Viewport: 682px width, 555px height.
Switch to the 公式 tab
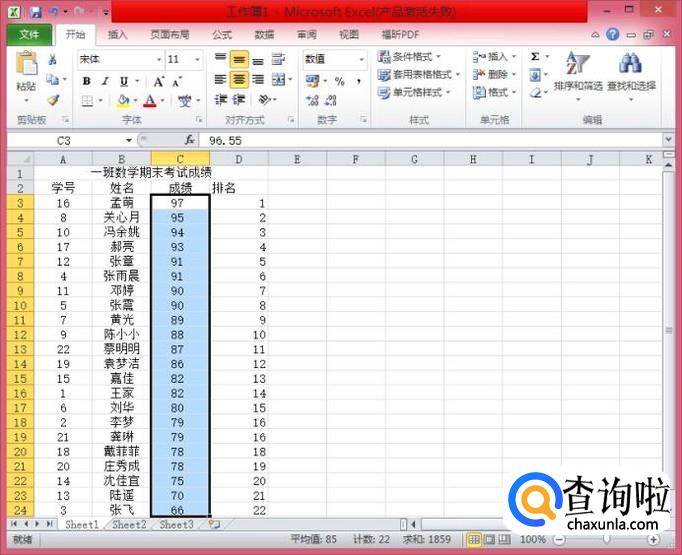tap(222, 34)
